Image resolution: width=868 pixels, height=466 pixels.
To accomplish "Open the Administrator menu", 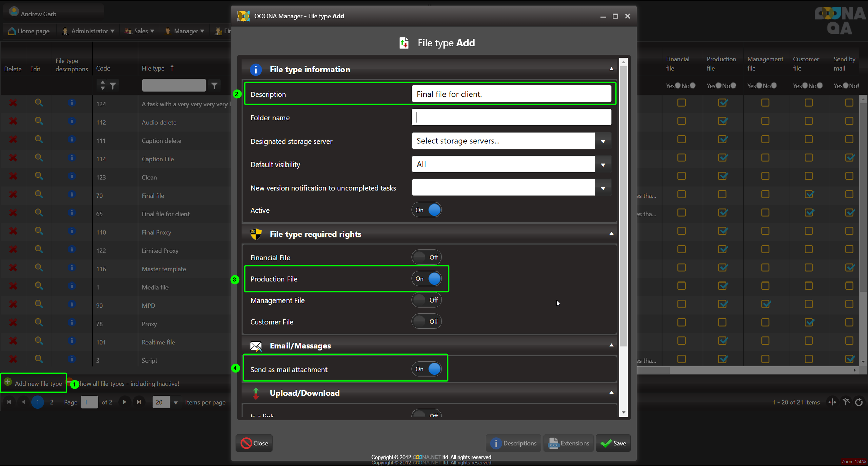I will coord(89,31).
